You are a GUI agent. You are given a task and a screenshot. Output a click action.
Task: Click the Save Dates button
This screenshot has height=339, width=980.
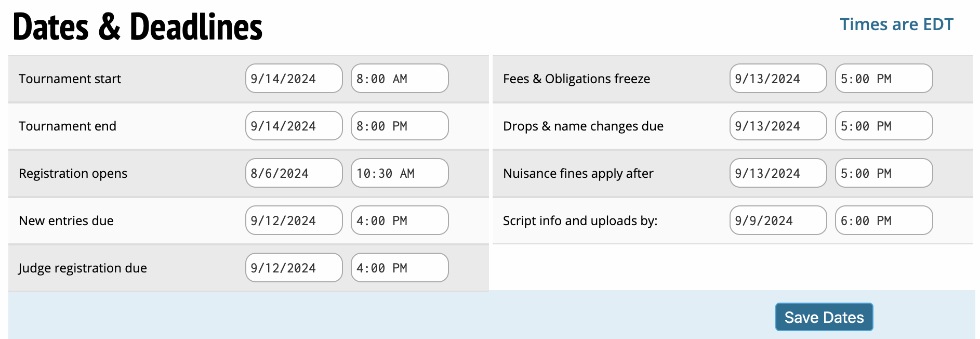[824, 317]
